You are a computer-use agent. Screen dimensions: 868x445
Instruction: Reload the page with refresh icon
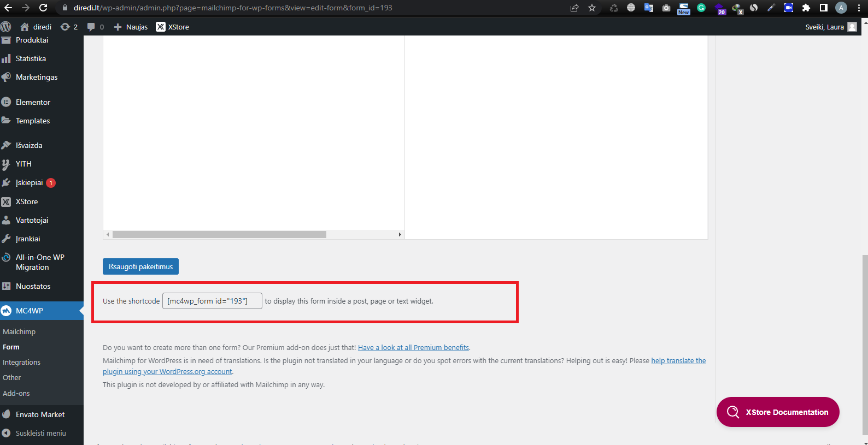tap(43, 8)
